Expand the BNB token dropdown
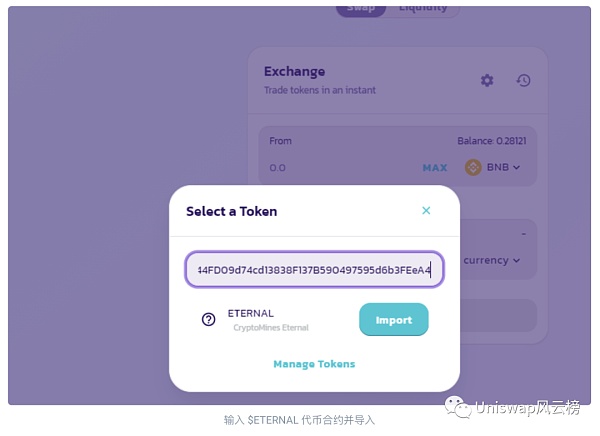The height and width of the screenshot is (436, 600). (x=503, y=167)
